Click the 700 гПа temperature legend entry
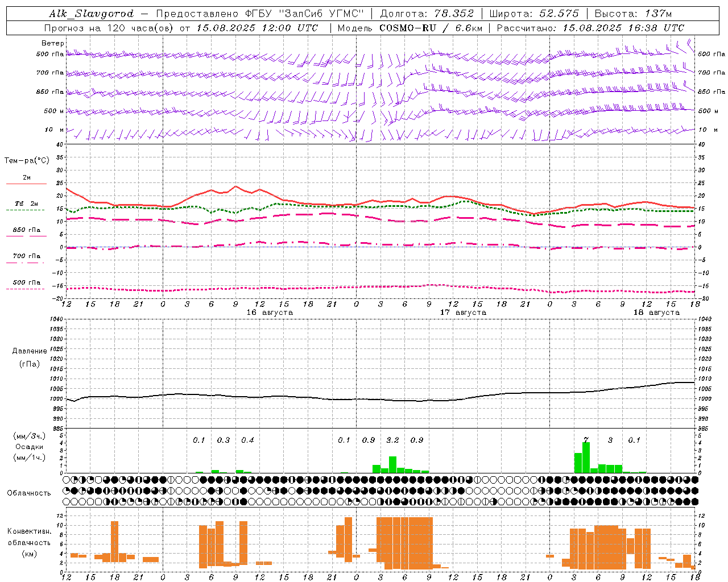The width and height of the screenshot is (728, 582). [27, 256]
